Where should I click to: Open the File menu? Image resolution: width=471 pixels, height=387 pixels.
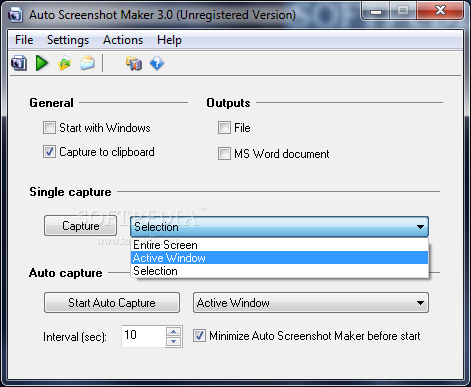click(24, 40)
